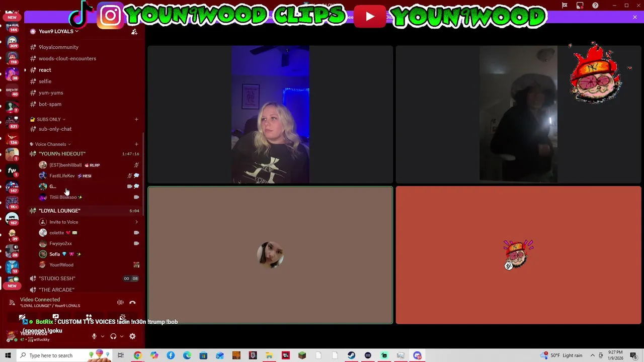This screenshot has height=362, width=644.
Task: Disconnect from voice with hang-up icon
Action: tap(132, 303)
